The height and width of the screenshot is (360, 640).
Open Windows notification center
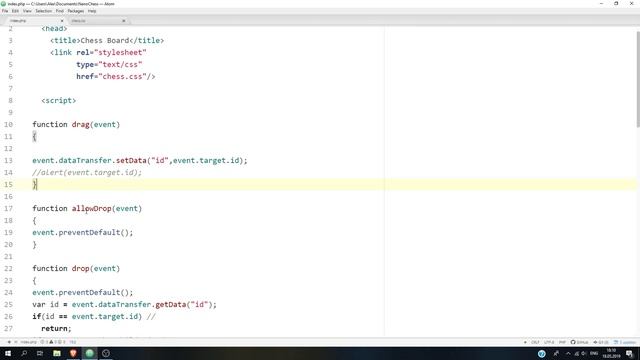(x=629, y=353)
